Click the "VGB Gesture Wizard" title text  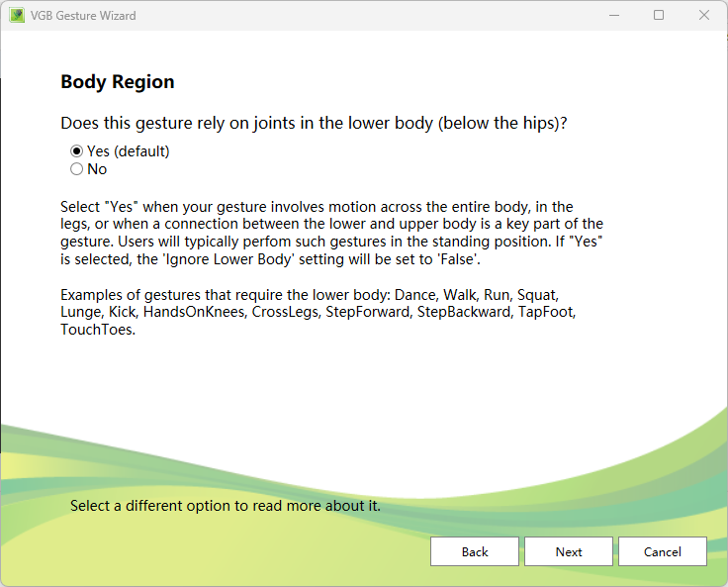point(83,16)
